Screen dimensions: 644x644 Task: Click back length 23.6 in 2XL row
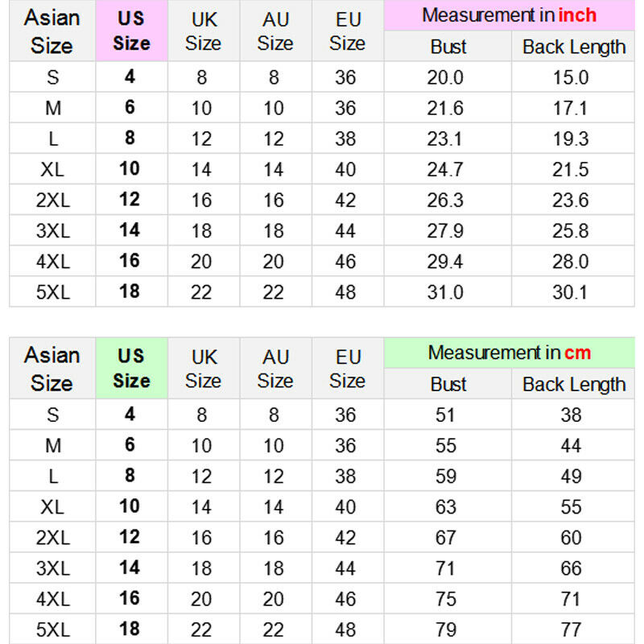pos(570,200)
